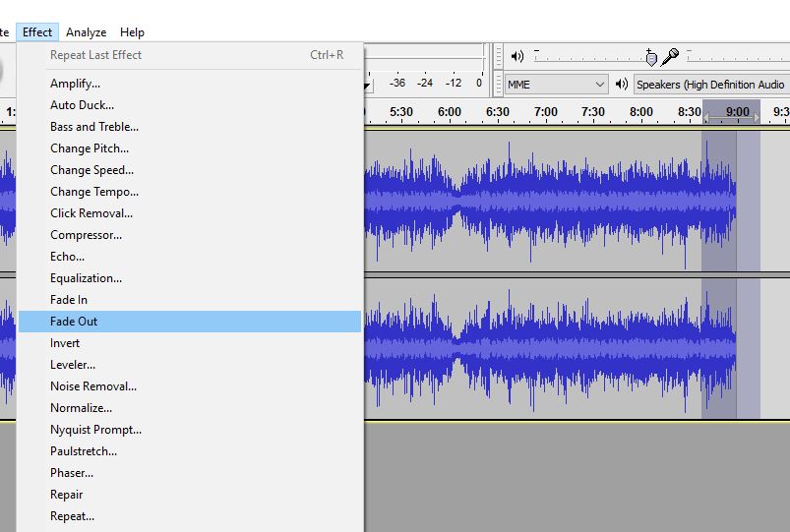Click the 6:00 mark on the timeline ruler
790x532 pixels.
click(450, 112)
